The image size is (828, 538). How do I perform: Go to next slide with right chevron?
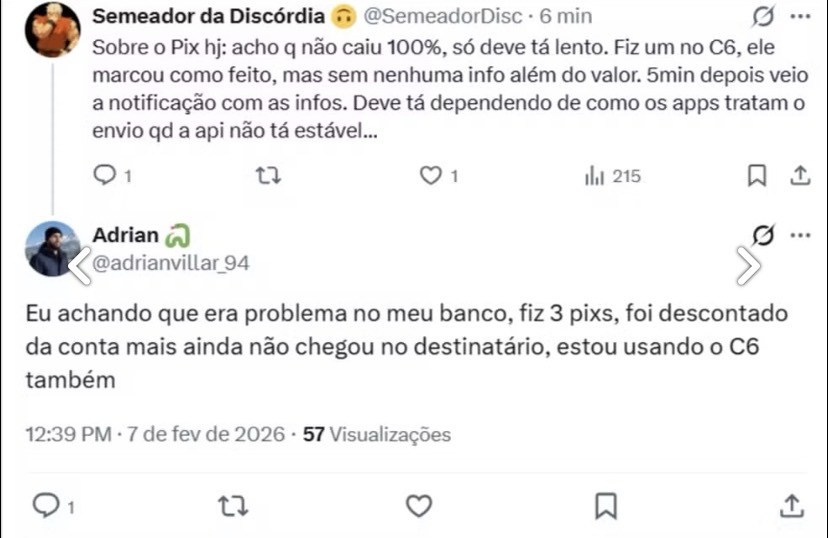tap(748, 264)
